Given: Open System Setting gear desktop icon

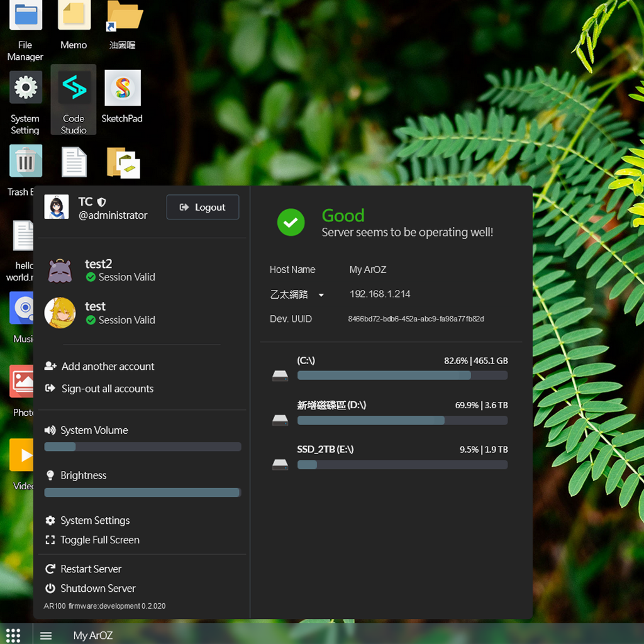Looking at the screenshot, I should tap(25, 89).
